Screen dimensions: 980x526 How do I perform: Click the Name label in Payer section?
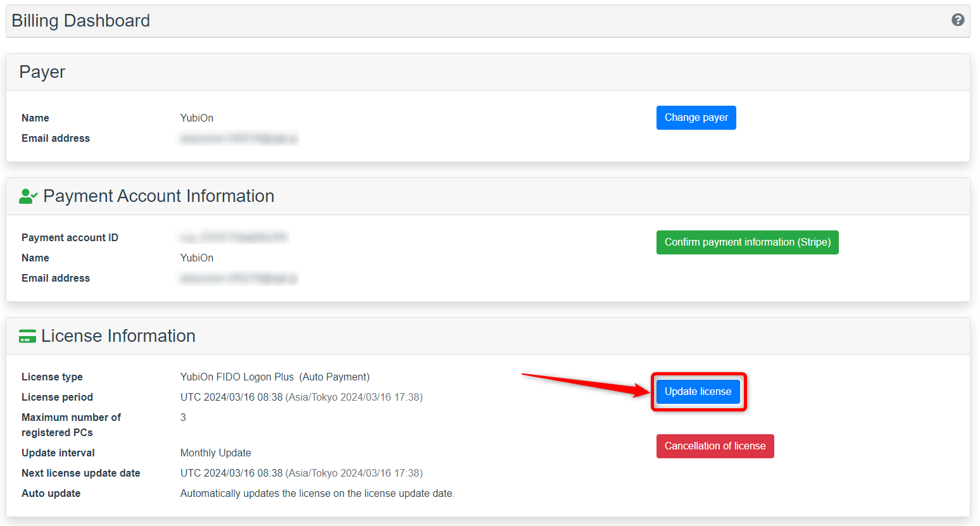[x=35, y=118]
